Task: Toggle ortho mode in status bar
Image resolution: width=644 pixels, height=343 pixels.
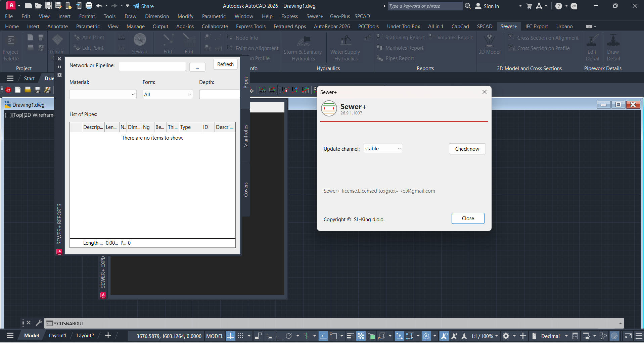Action: (279, 336)
